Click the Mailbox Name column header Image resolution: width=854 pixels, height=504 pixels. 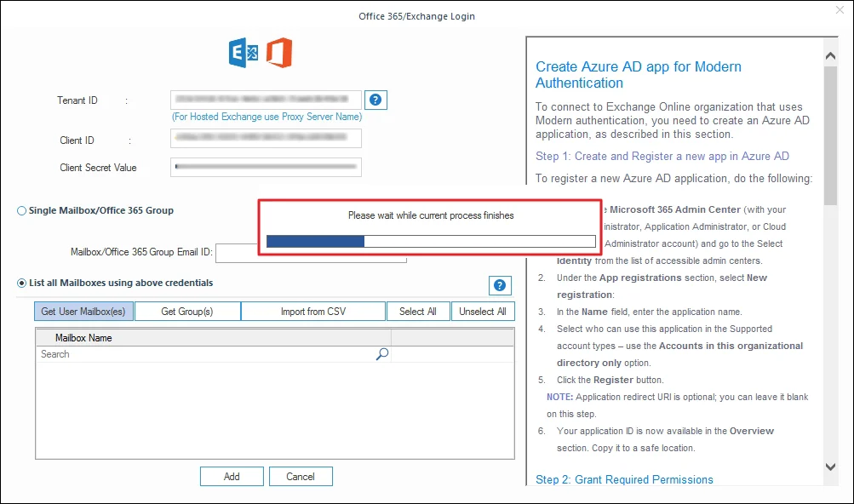coord(214,338)
